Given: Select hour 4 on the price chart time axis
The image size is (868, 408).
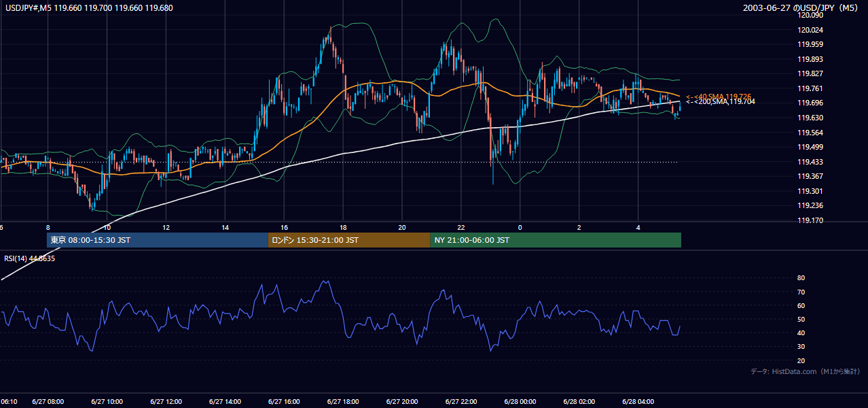Looking at the screenshot, I should [638, 227].
